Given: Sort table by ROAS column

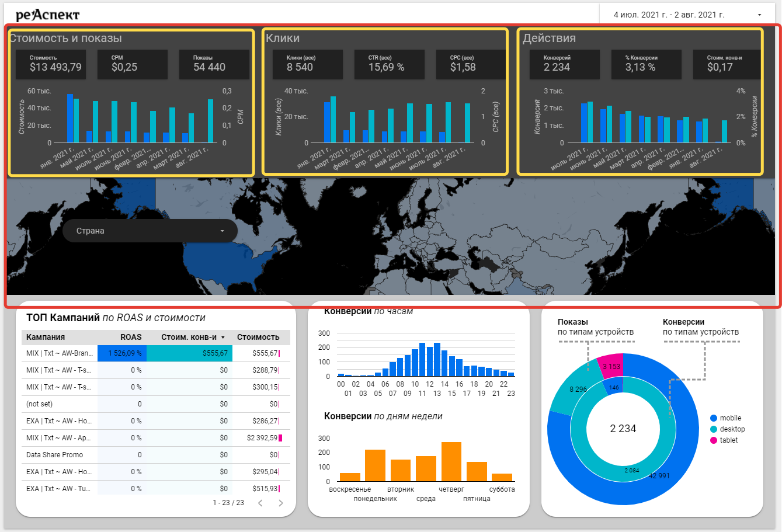Looking at the screenshot, I should tap(131, 337).
